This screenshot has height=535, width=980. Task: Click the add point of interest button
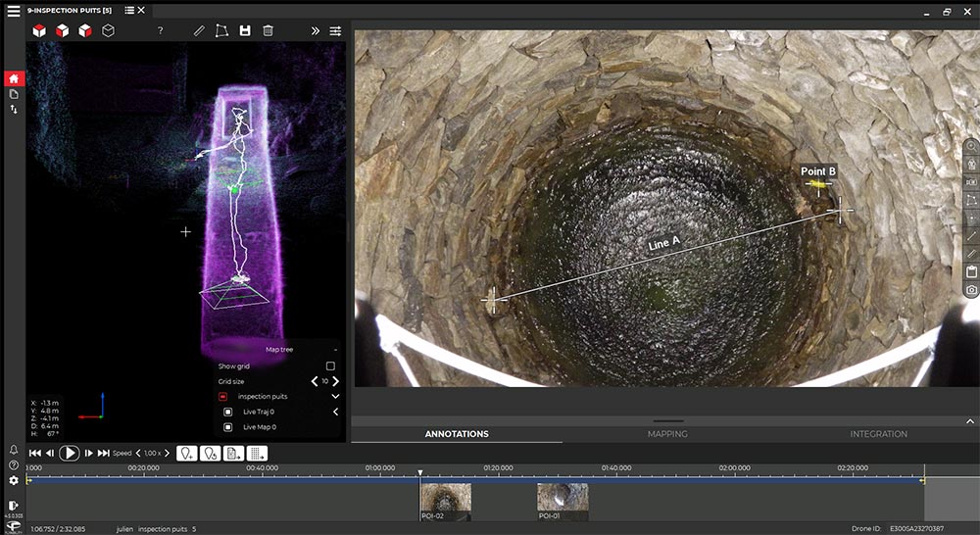[x=185, y=453]
